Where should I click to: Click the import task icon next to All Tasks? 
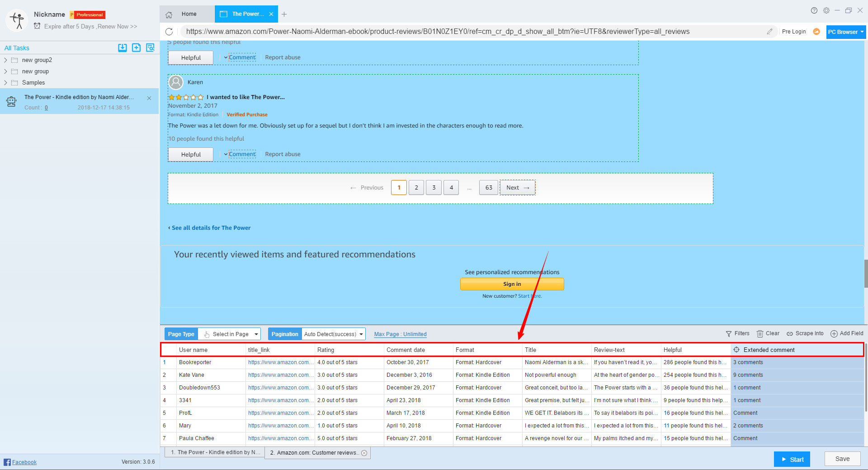coord(123,47)
